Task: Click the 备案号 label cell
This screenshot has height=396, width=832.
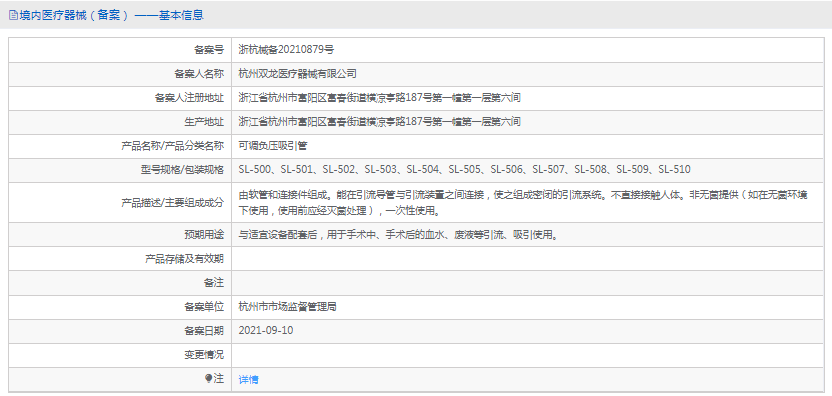Action: [x=209, y=50]
